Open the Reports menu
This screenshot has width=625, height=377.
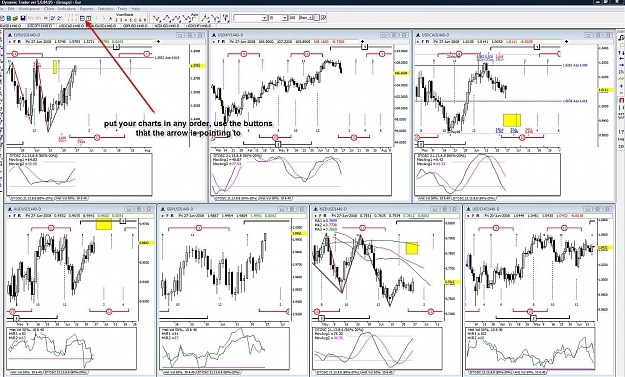pyautogui.click(x=86, y=8)
